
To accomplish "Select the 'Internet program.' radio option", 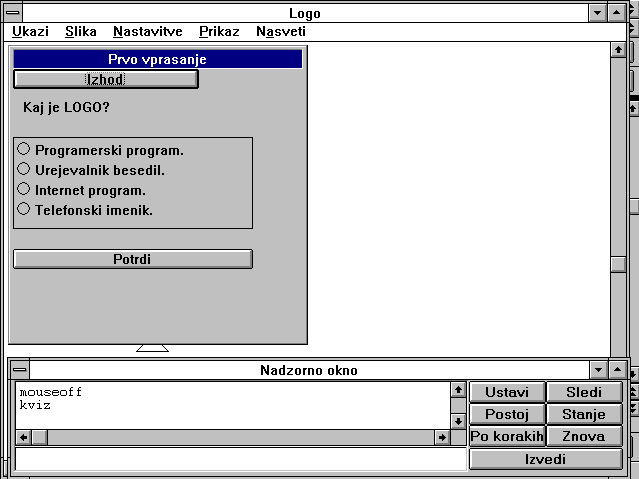I will tap(82, 190).
